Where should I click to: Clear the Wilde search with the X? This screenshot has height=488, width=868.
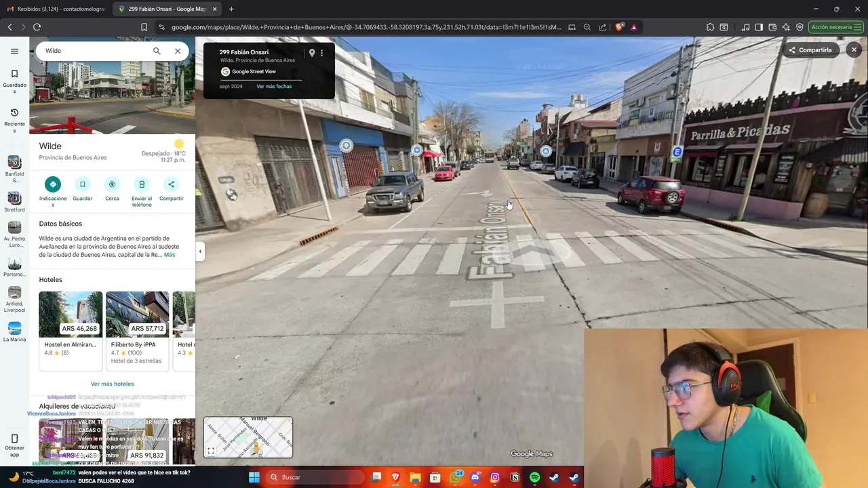(178, 51)
